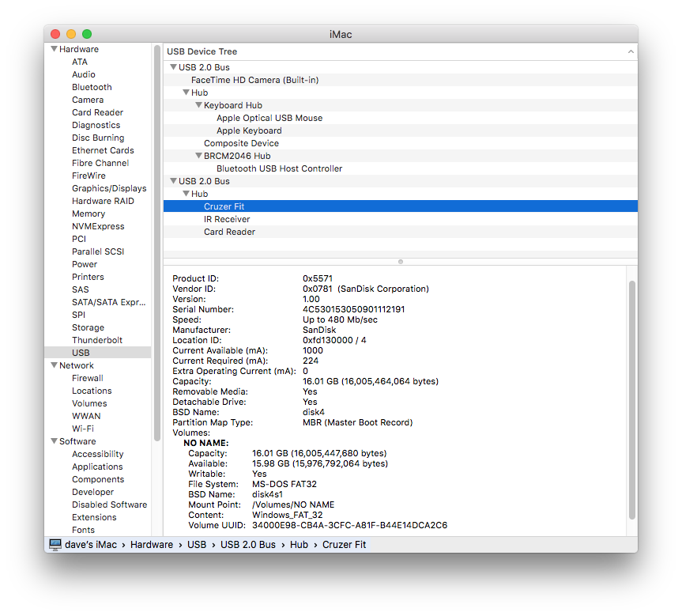Click USB 2.0 Bus in the path bar
This screenshot has width=682, height=616.
click(x=248, y=545)
